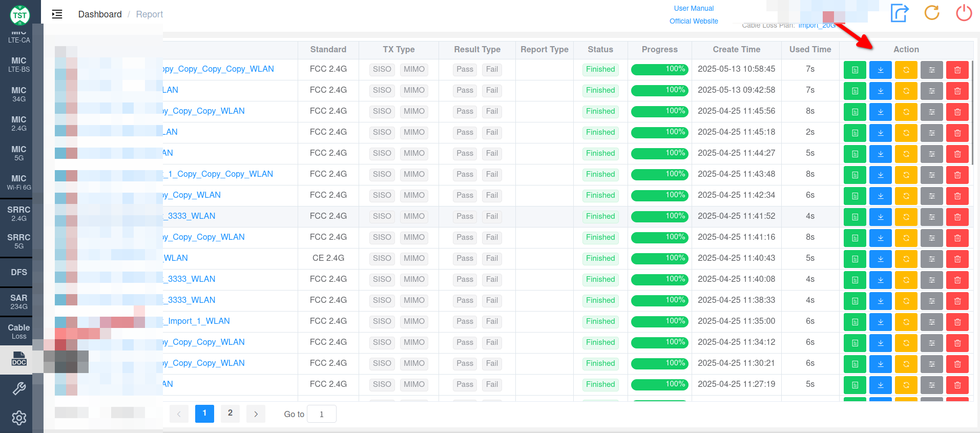980x433 pixels.
Task: Open the Official Website link
Action: click(694, 21)
